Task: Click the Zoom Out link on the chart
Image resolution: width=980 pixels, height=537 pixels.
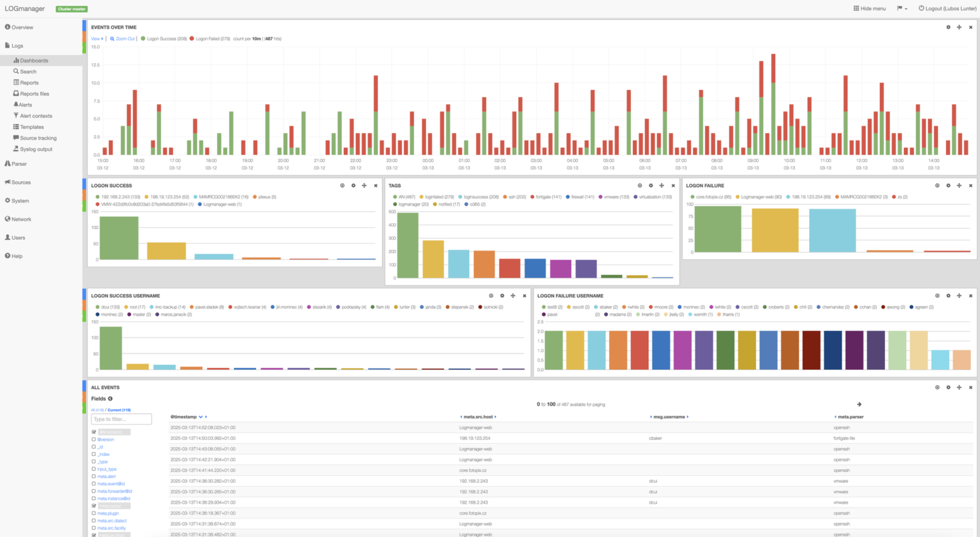Action: (x=122, y=38)
